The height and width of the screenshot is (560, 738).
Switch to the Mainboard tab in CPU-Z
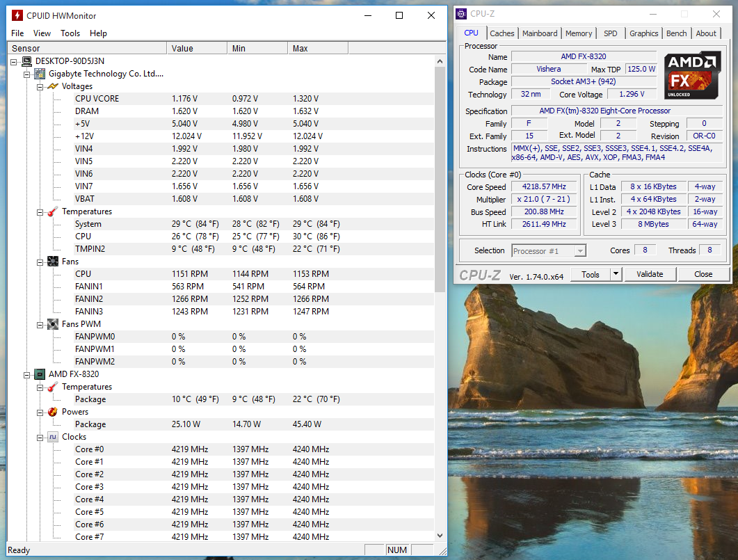(539, 33)
